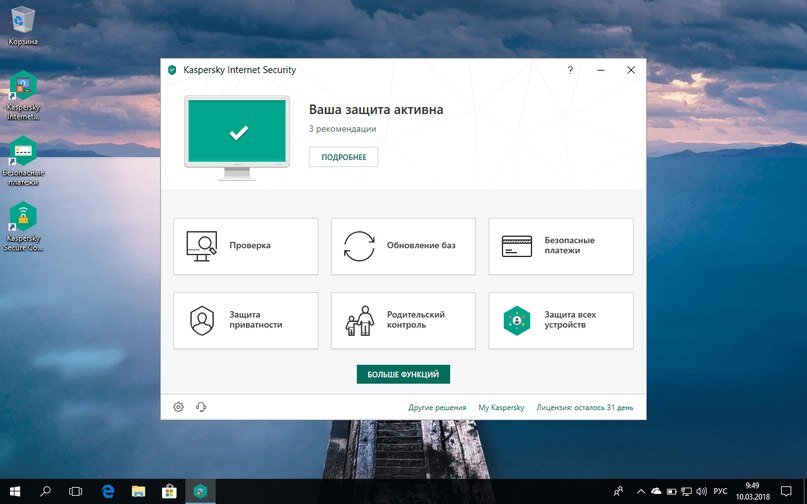807x504 pixels.
Task: Click the OneDrive cloud tray icon
Action: [656, 492]
